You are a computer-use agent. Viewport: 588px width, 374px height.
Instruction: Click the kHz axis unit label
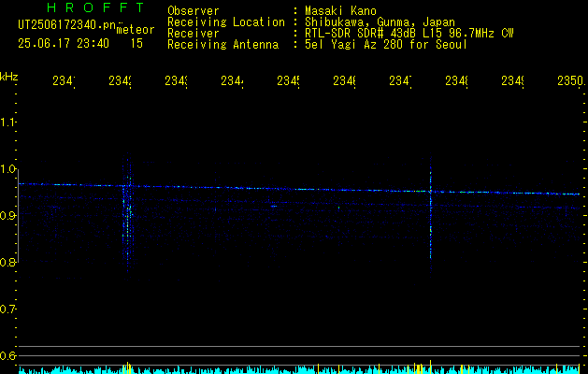(x=8, y=77)
